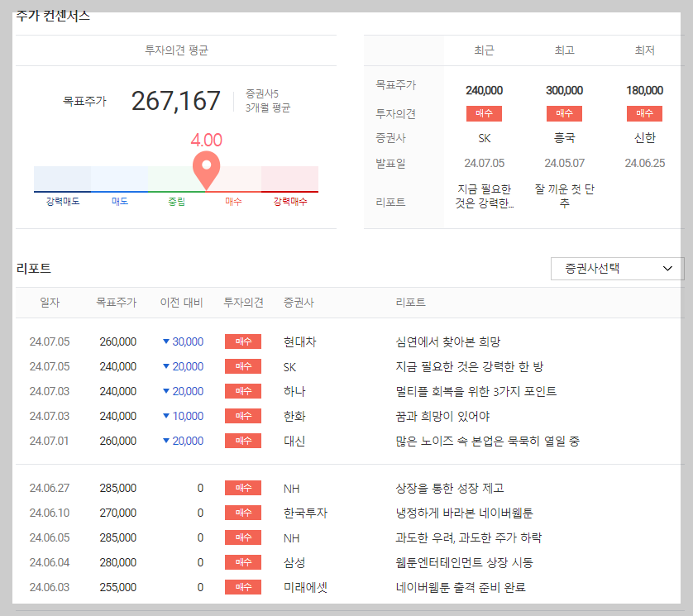Image resolution: width=693 pixels, height=616 pixels.
Task: Click the 일자 column header
Action: pos(50,303)
